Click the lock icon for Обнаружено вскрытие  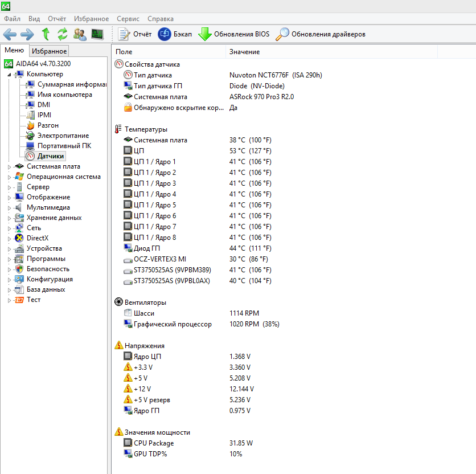[x=128, y=108]
